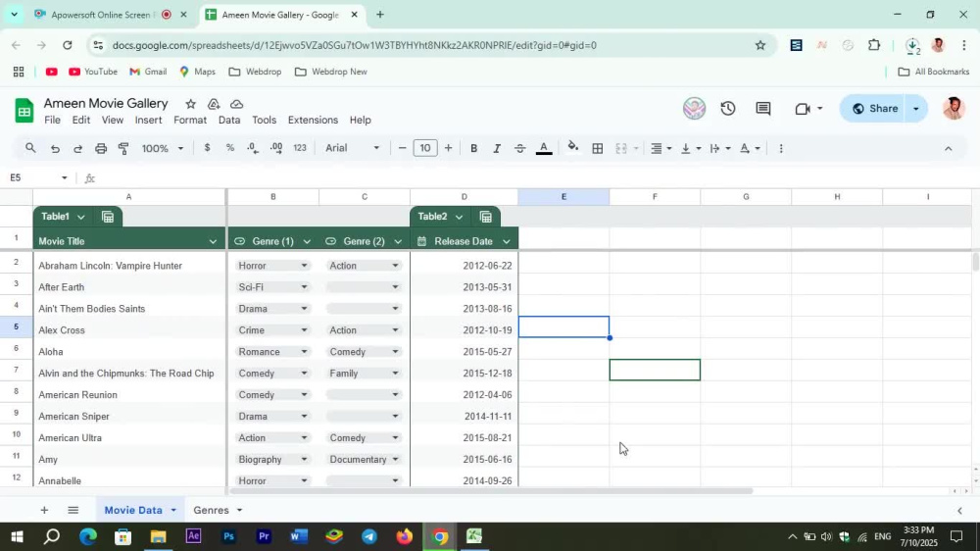This screenshot has width=980, height=551.
Task: Open the Share options dropdown arrow
Action: pyautogui.click(x=916, y=109)
